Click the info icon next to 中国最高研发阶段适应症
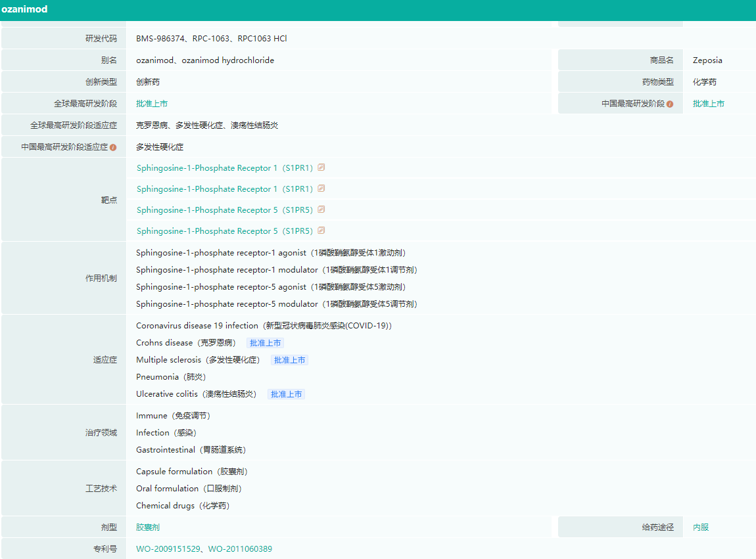Image resolution: width=756 pixels, height=559 pixels. pyautogui.click(x=113, y=147)
